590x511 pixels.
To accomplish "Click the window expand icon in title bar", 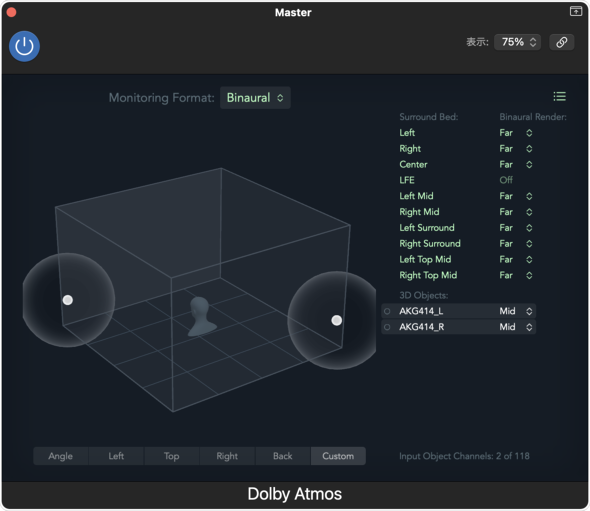I will pos(576,11).
